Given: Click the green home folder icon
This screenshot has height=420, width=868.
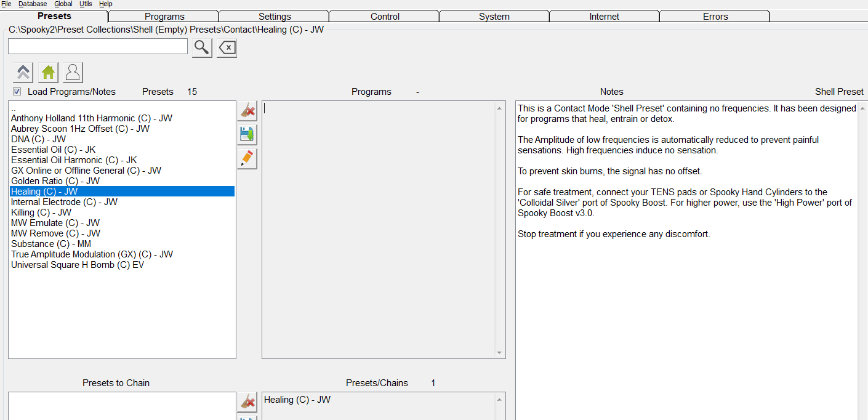Looking at the screenshot, I should point(48,73).
